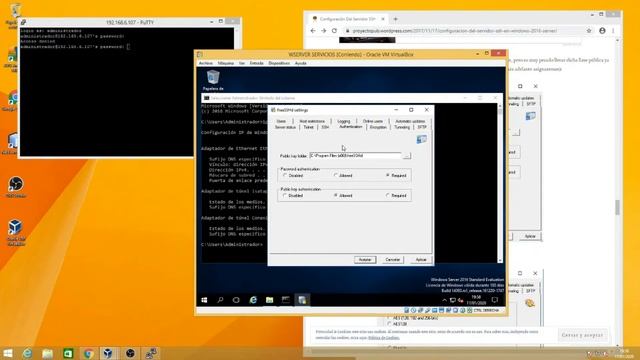Click Aplicar in freeSSHd settings
Image resolution: width=640 pixels, height=360 pixels.
(x=421, y=260)
